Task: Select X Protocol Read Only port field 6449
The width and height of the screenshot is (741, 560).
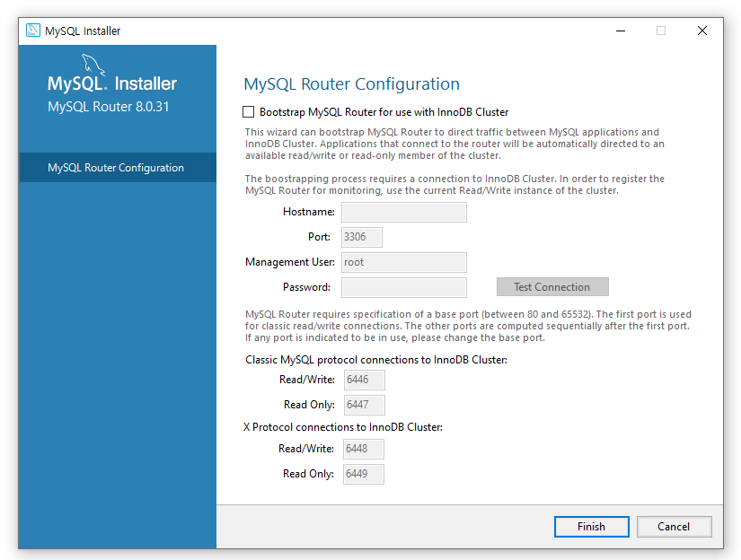Action: tap(364, 474)
